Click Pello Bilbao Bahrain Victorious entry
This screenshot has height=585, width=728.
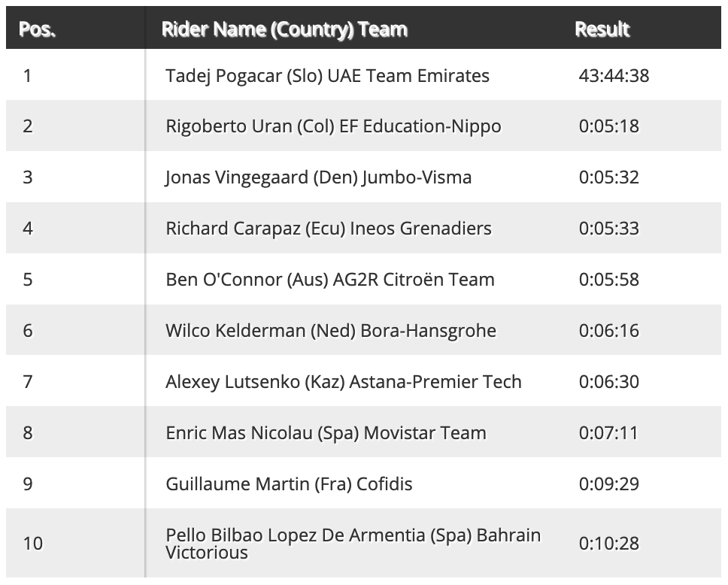pos(353,544)
